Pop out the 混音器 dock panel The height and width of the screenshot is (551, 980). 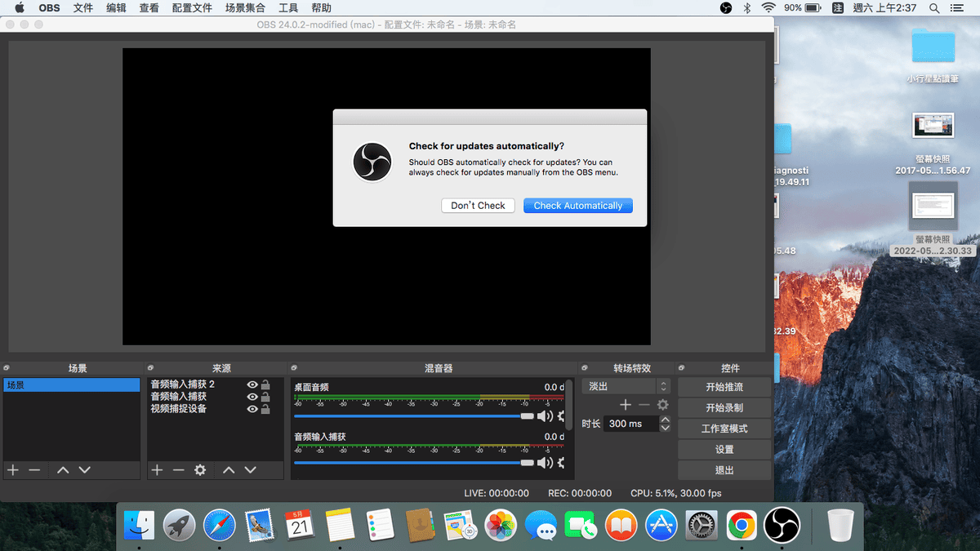(294, 368)
